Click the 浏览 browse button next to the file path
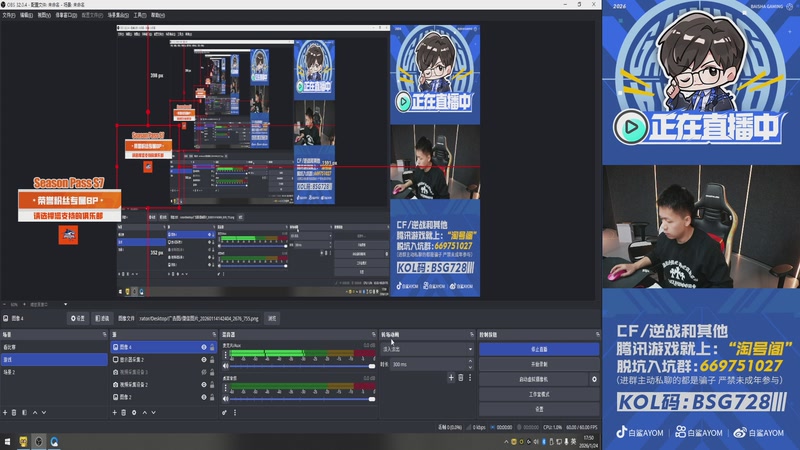800x450 pixels. pyautogui.click(x=272, y=318)
